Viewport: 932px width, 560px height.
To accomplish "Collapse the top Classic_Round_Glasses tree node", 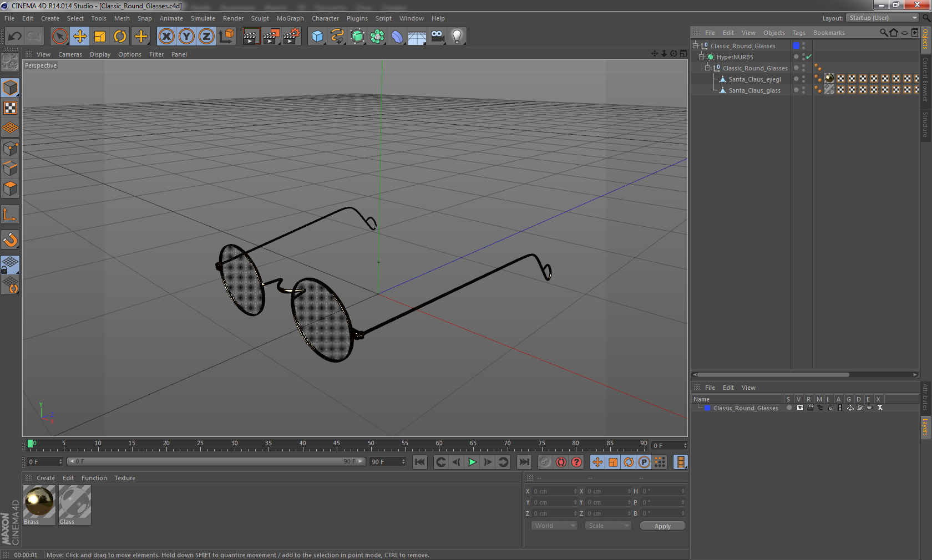I will (x=696, y=45).
